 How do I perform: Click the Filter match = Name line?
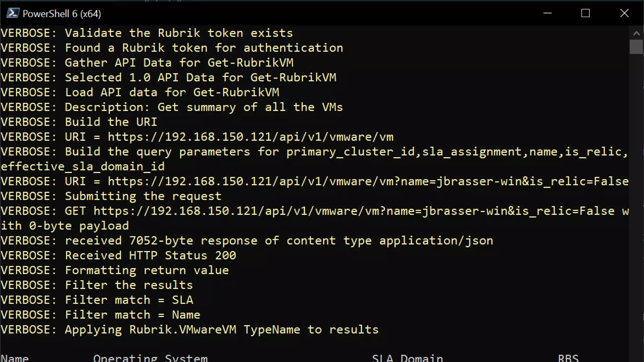(x=101, y=315)
